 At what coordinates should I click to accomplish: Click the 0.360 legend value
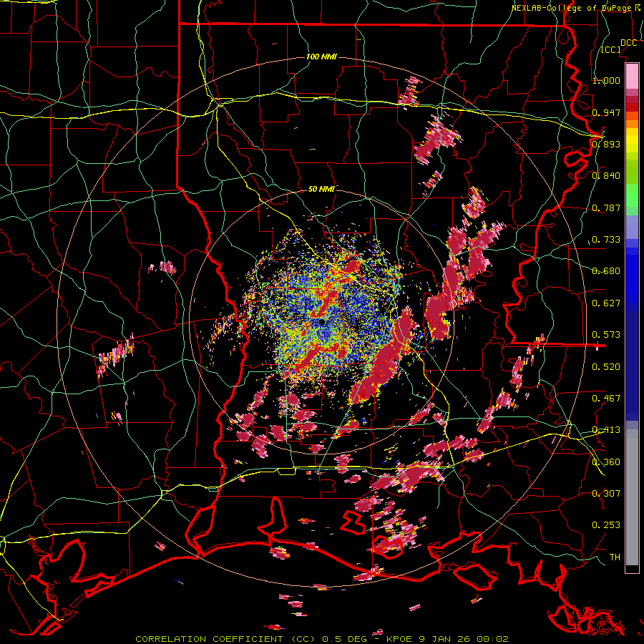(x=606, y=462)
